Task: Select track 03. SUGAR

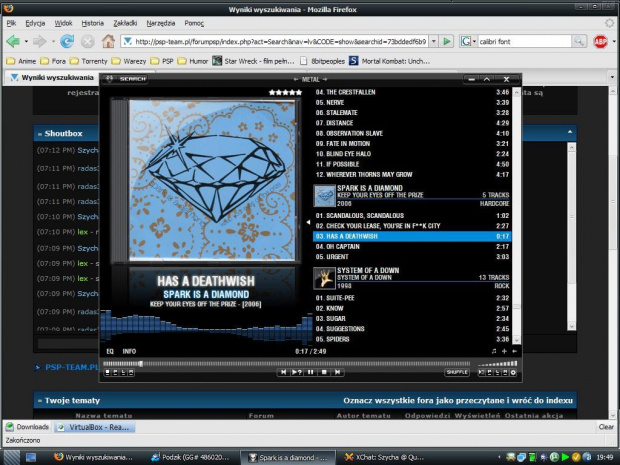Action: tap(412, 318)
